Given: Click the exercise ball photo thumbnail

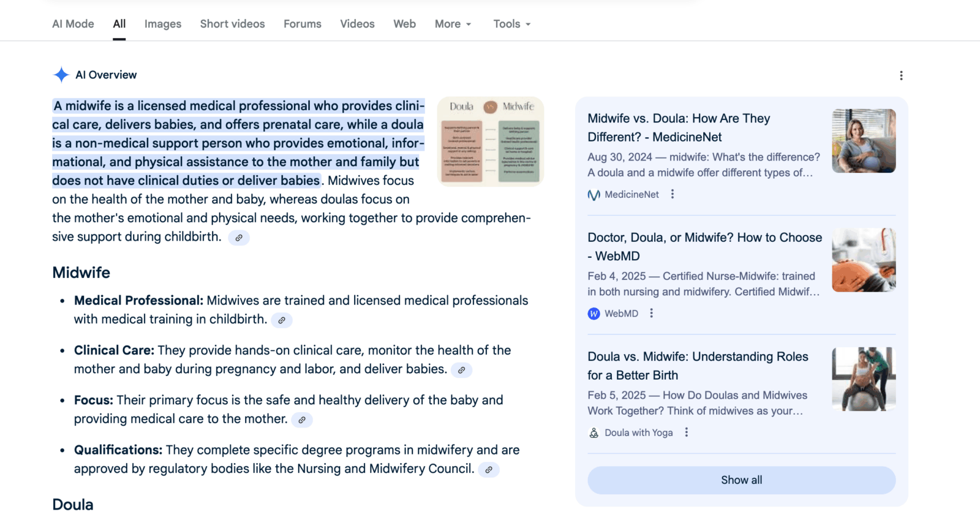Looking at the screenshot, I should tap(864, 379).
